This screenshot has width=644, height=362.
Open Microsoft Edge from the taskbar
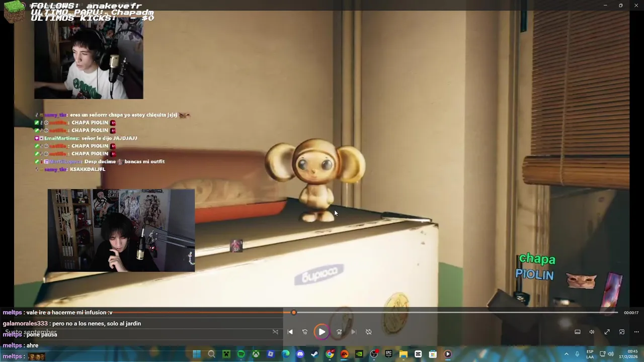(x=285, y=354)
